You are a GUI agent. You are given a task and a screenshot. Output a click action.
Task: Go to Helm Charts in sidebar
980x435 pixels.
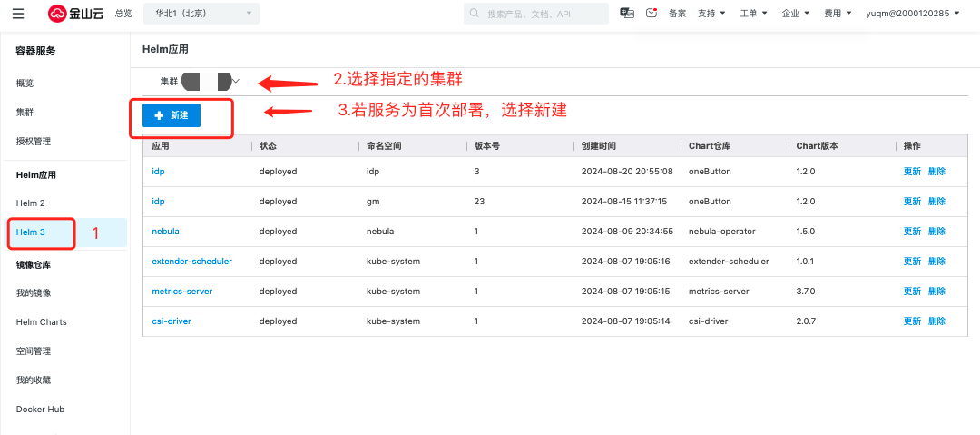42,322
